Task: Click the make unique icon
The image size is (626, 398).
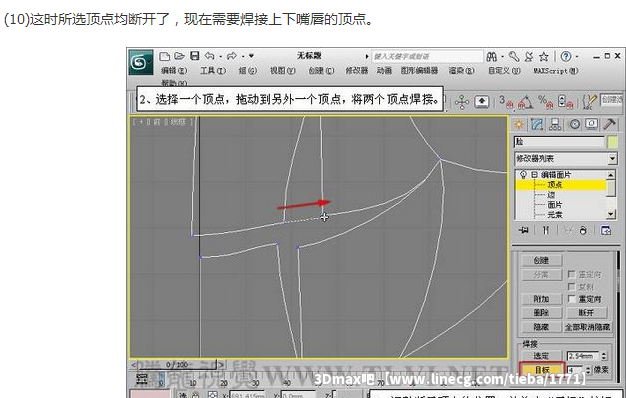Action: (x=568, y=230)
